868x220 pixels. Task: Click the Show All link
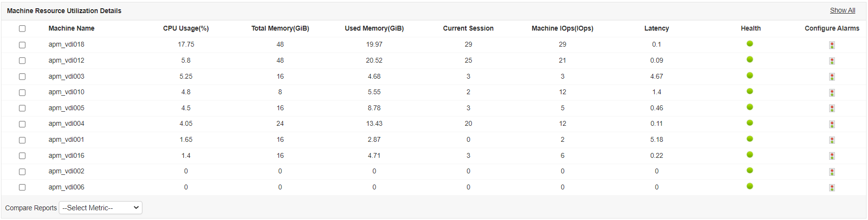(842, 11)
